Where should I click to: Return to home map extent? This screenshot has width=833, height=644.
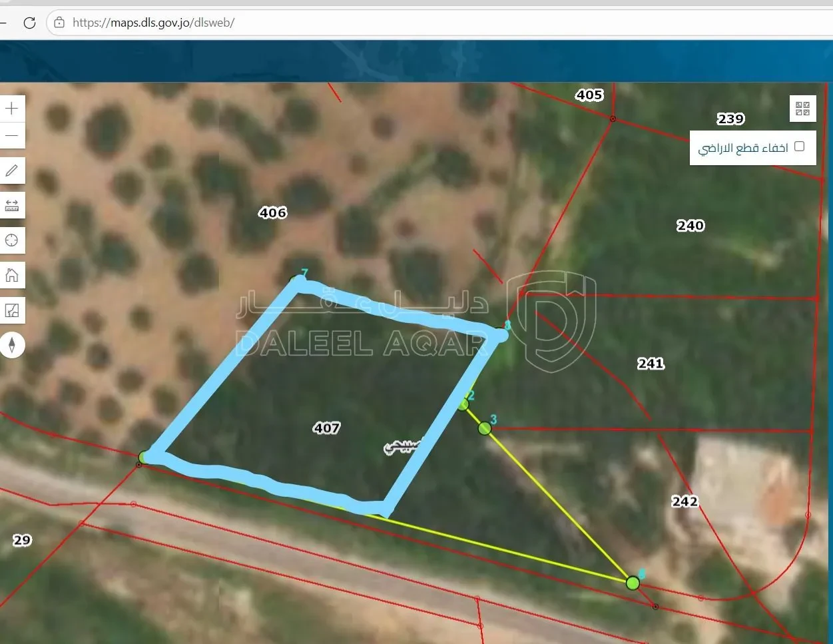pyautogui.click(x=12, y=275)
